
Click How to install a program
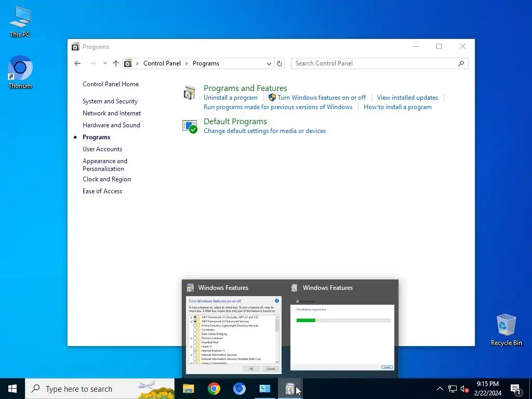(x=397, y=107)
